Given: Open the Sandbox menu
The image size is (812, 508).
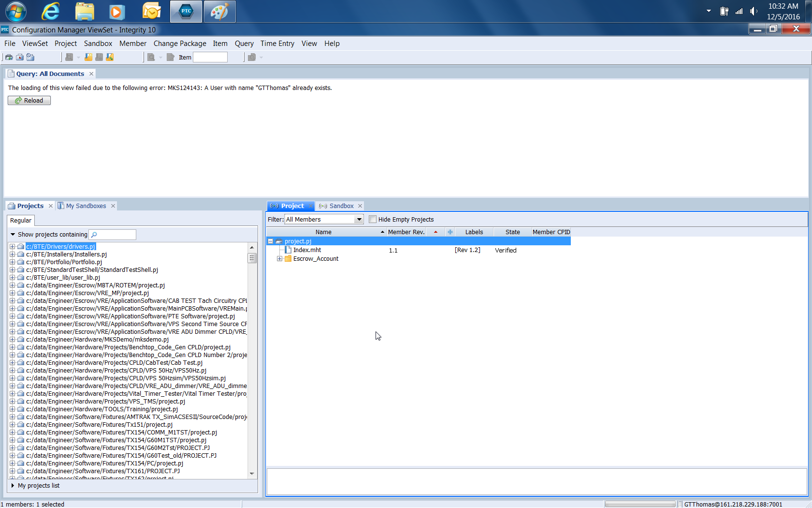Looking at the screenshot, I should [x=98, y=43].
